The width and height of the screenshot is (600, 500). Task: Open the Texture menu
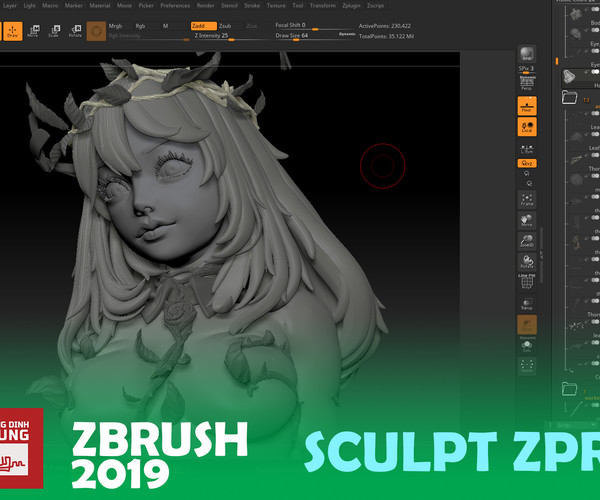(276, 6)
